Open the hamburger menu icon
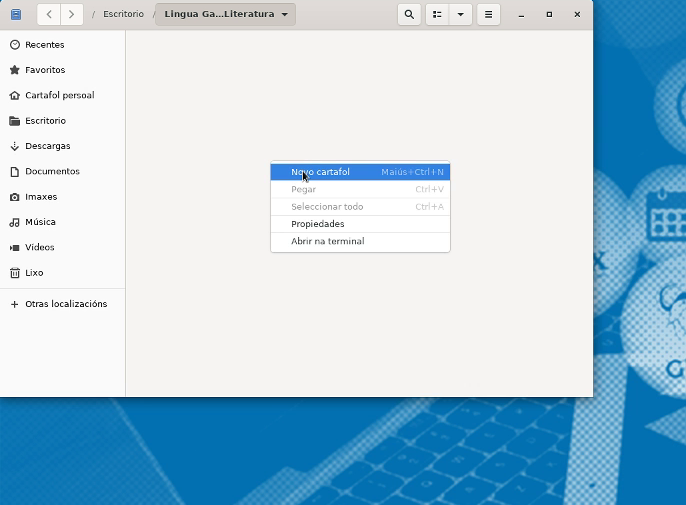The width and height of the screenshot is (686, 505). coord(488,15)
